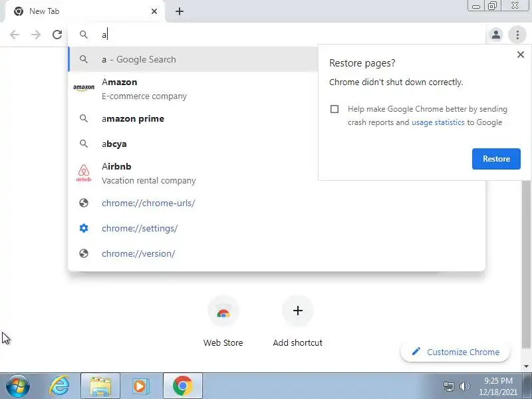
Task: Click the magnifier icon beside amazon prime
Action: (x=84, y=118)
